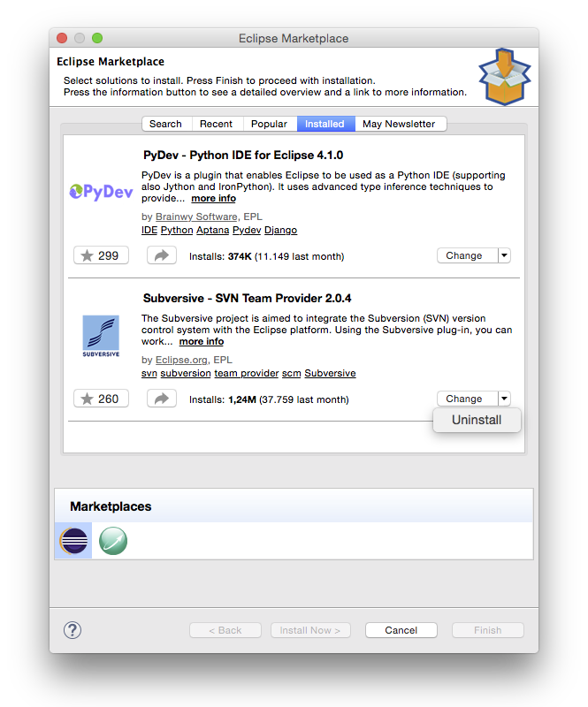Zoom window with green title bar button
588x707 pixels.
(x=97, y=38)
